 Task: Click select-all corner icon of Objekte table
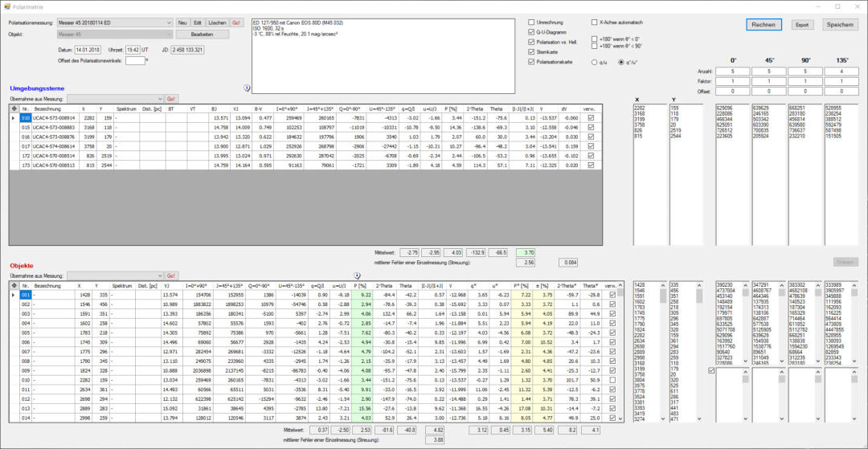[x=13, y=285]
